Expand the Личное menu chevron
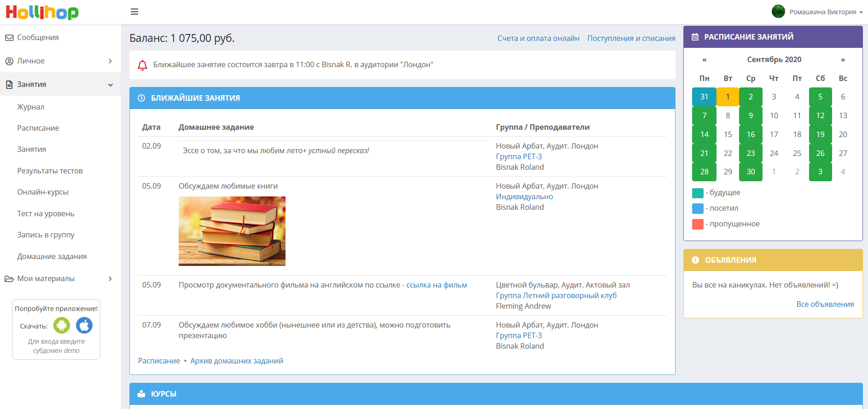The height and width of the screenshot is (409, 868). (x=110, y=61)
